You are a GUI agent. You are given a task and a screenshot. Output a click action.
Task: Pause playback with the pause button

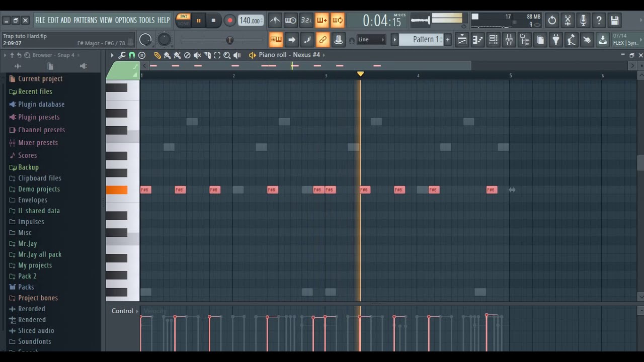(198, 21)
